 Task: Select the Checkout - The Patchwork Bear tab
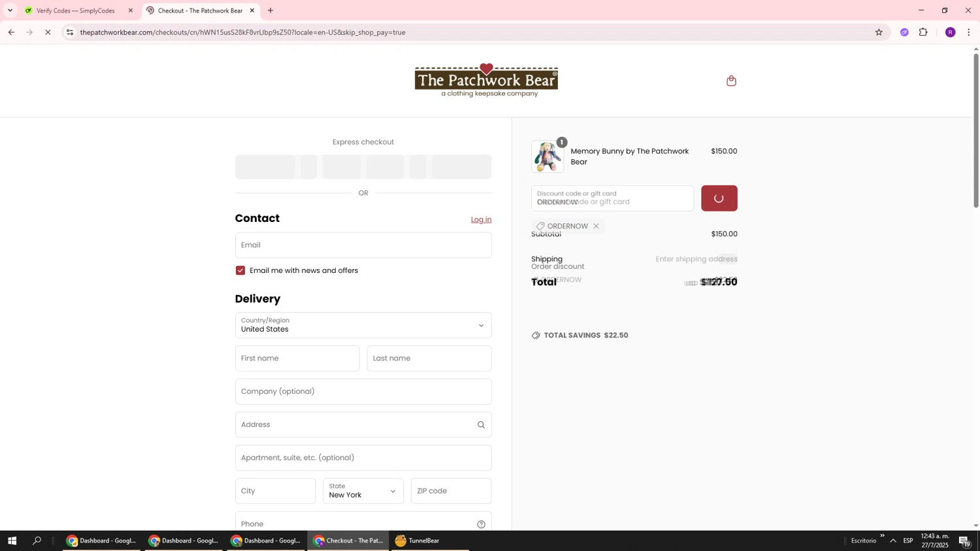pyautogui.click(x=201, y=10)
